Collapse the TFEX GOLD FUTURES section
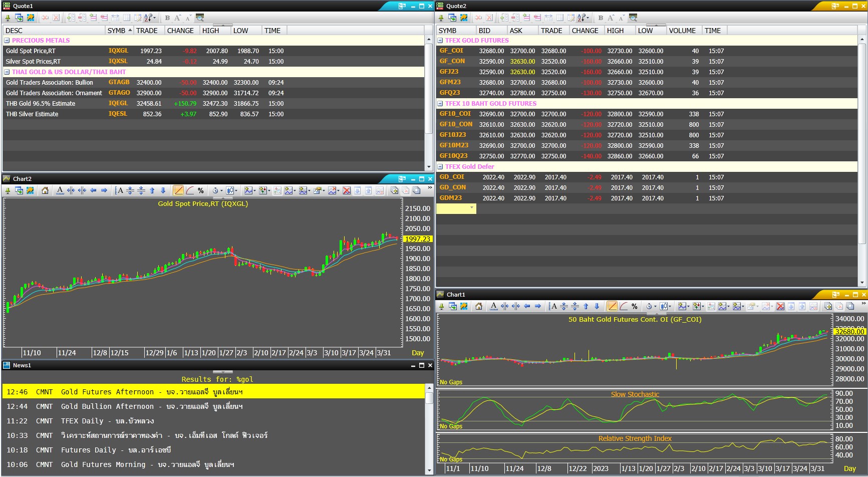868x477 pixels. tap(440, 41)
